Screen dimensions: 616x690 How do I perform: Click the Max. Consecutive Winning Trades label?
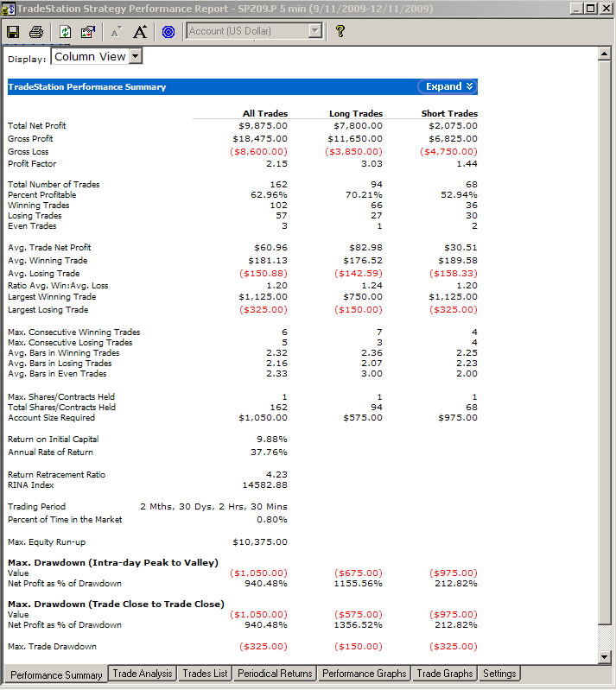73,332
